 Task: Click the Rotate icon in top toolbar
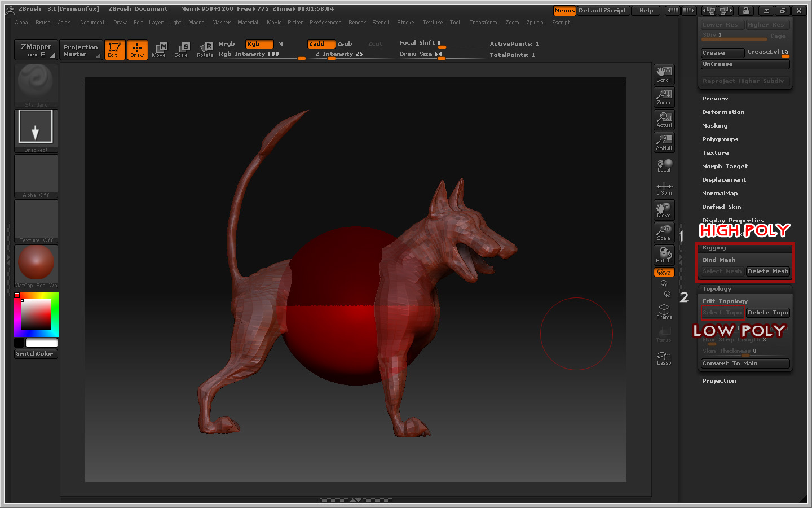click(x=205, y=49)
